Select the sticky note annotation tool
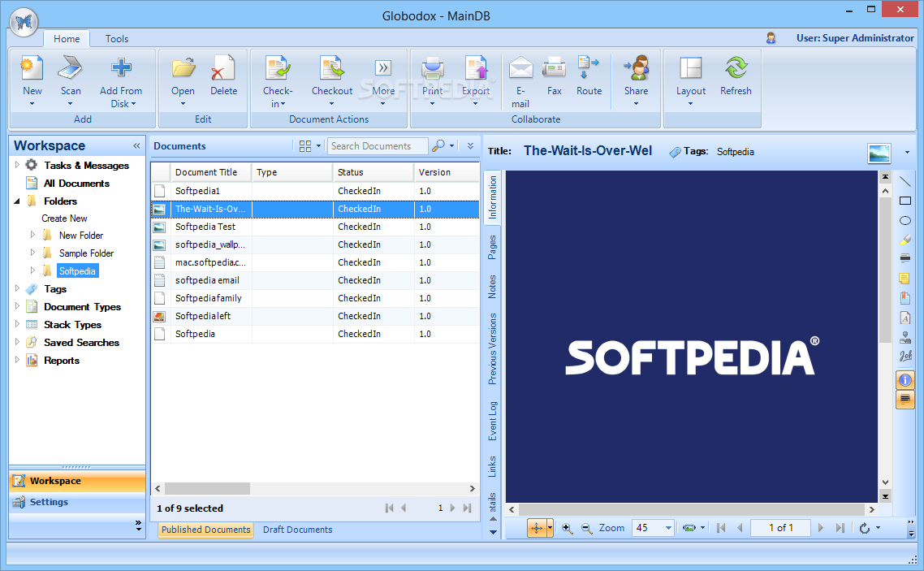924x571 pixels. pos(905,278)
